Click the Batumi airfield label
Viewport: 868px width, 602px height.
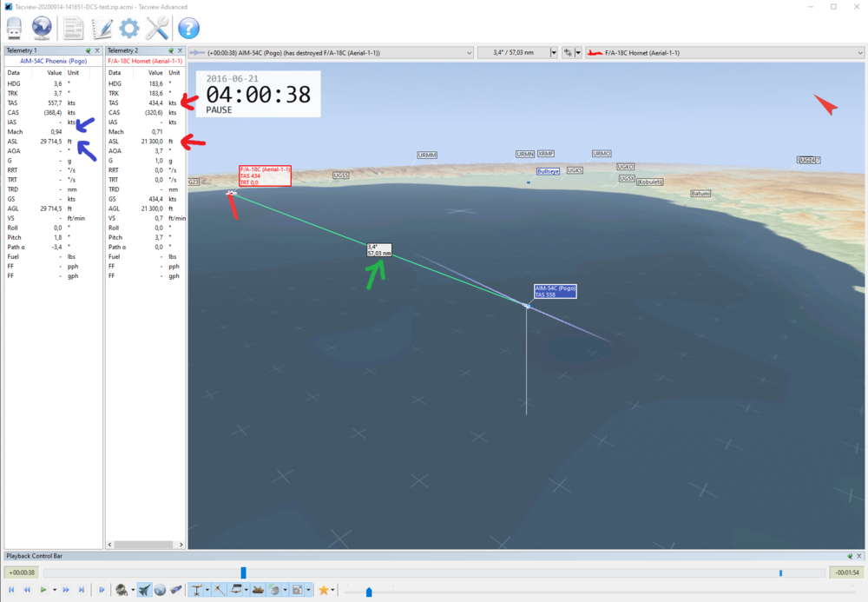pyautogui.click(x=700, y=193)
